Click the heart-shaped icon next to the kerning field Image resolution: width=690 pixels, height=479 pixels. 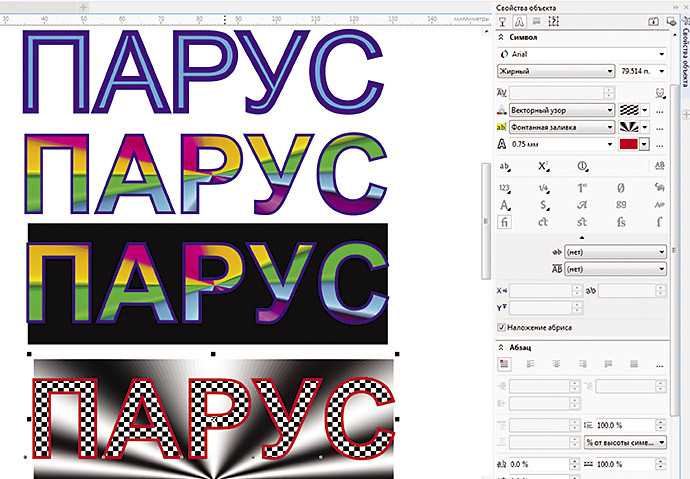[659, 93]
